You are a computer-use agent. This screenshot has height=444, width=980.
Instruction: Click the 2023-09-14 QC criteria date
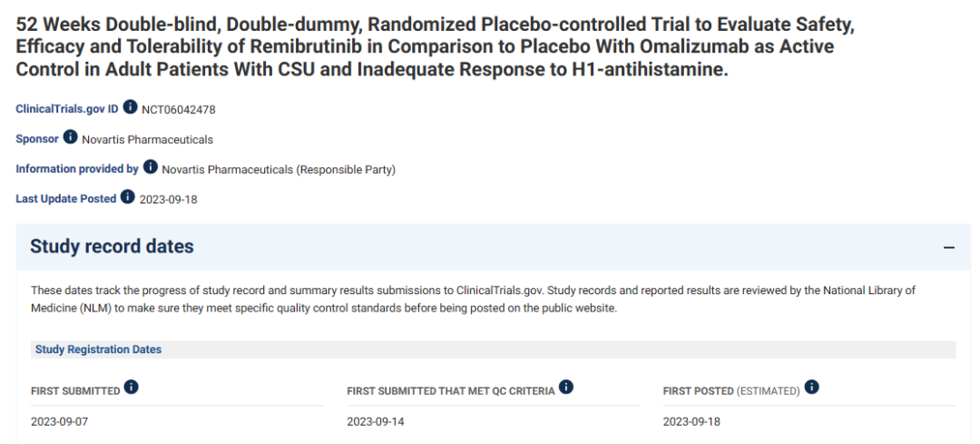(x=376, y=421)
